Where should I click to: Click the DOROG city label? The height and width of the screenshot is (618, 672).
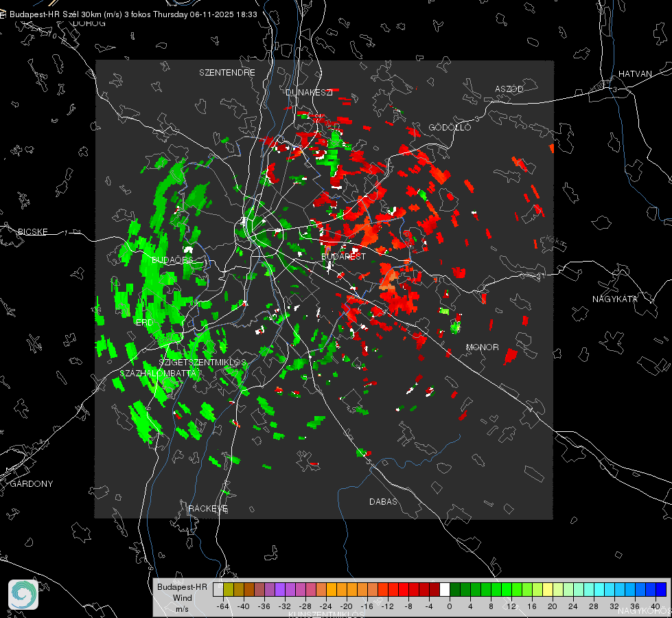pos(89,23)
